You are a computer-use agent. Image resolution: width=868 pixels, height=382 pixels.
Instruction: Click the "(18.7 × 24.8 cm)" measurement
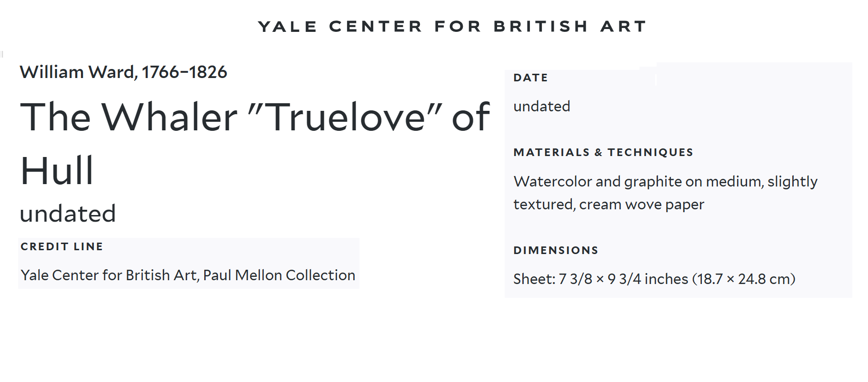(744, 279)
